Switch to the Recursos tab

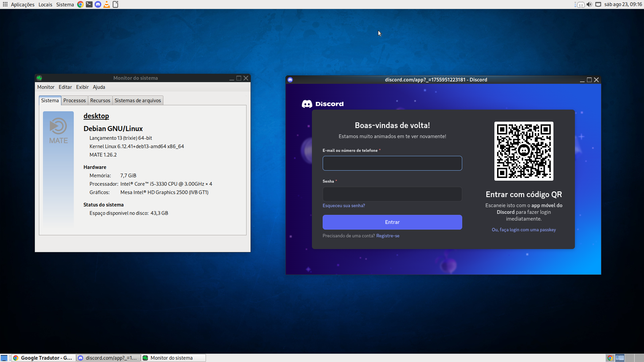[100, 101]
